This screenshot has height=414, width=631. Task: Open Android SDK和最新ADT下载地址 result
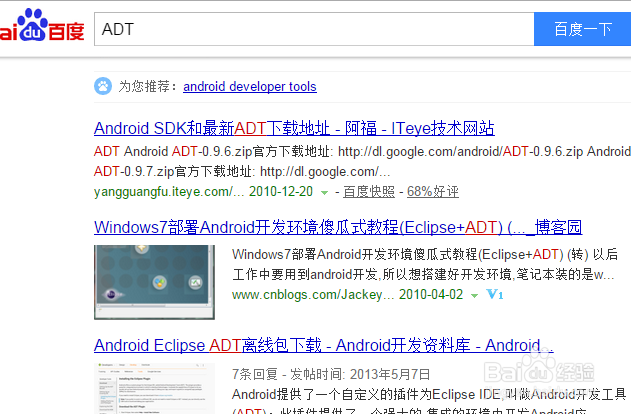click(x=294, y=128)
